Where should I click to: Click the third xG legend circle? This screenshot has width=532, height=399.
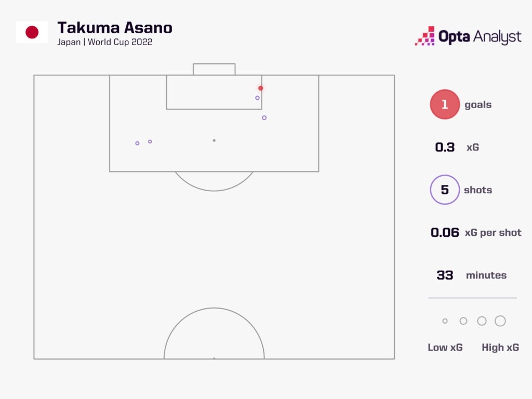coord(482,321)
